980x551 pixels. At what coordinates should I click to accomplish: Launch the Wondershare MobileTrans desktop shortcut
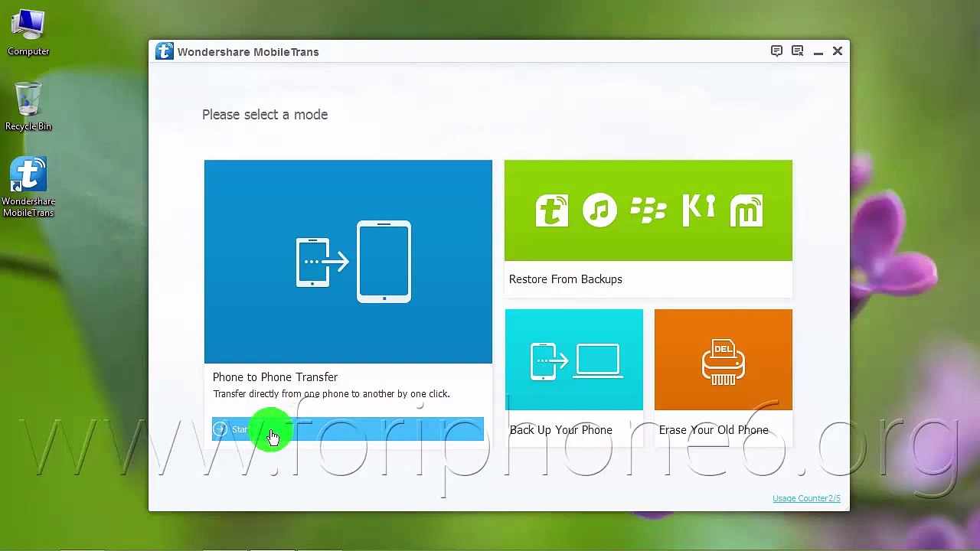coord(28,187)
